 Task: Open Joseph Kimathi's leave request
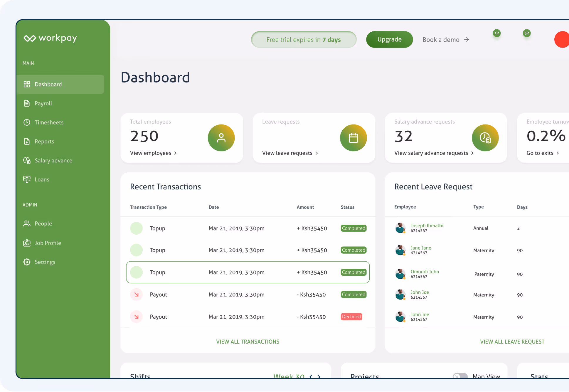(427, 226)
